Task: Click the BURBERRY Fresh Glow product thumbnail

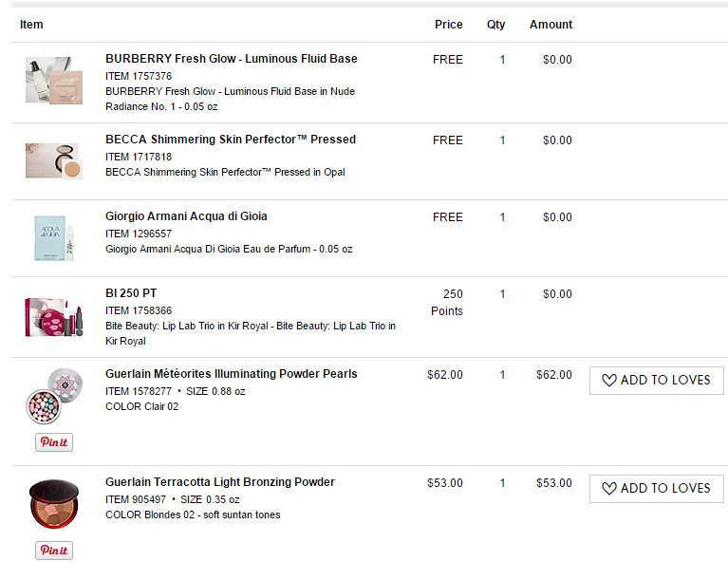Action: 54,81
